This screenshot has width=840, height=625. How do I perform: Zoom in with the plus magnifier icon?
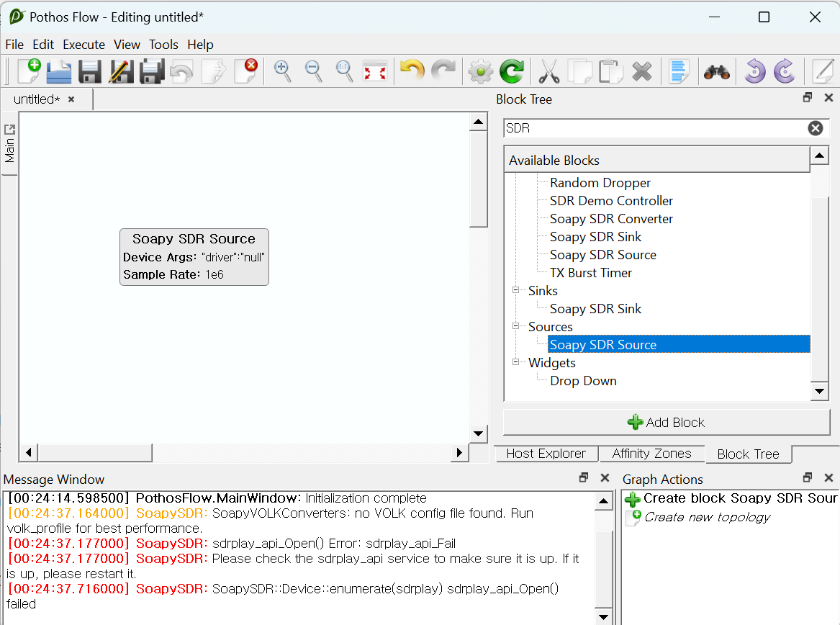point(282,71)
